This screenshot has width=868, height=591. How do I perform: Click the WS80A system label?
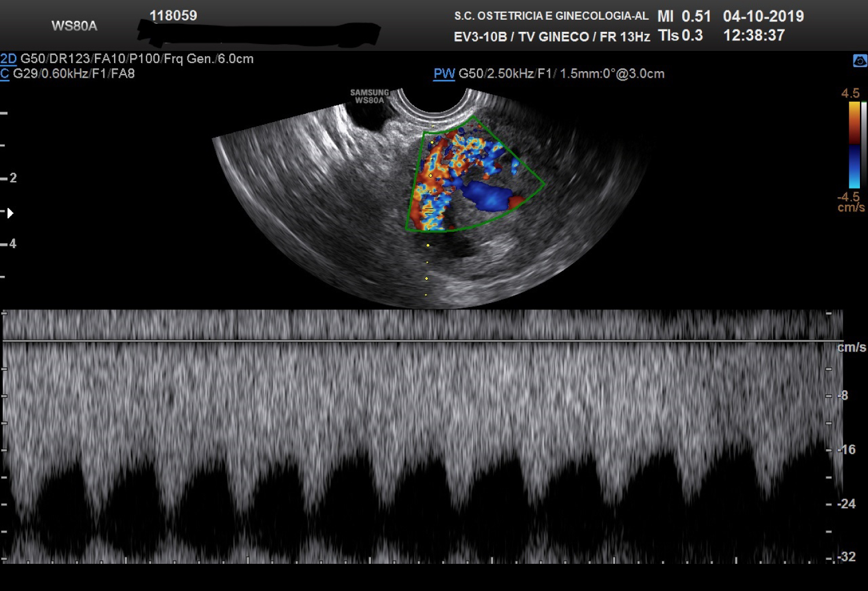(74, 26)
